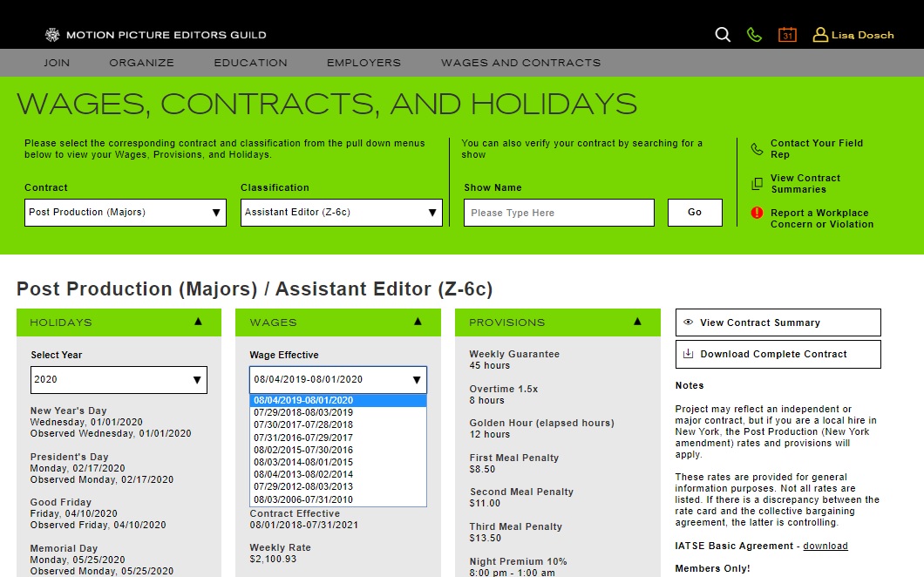Open the Wages and Contracts navigation menu

pos(521,63)
